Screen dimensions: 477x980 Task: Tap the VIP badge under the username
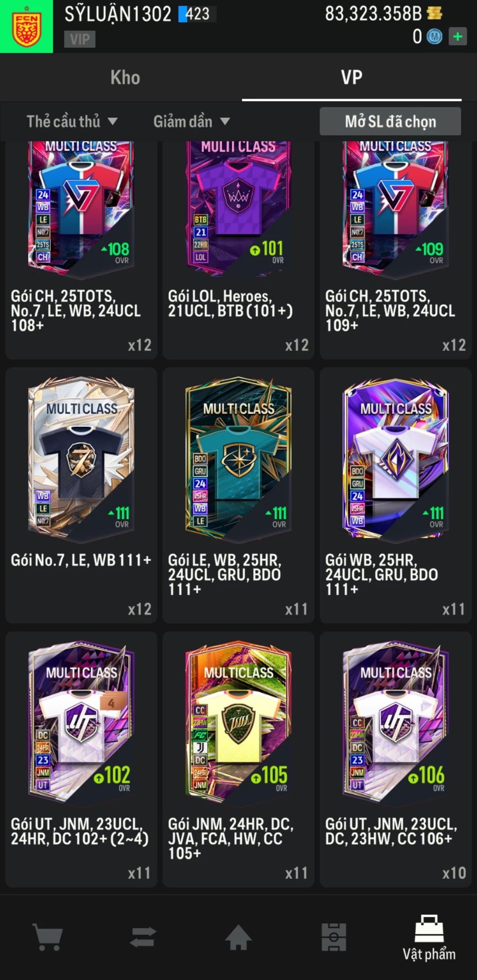pyautogui.click(x=79, y=39)
